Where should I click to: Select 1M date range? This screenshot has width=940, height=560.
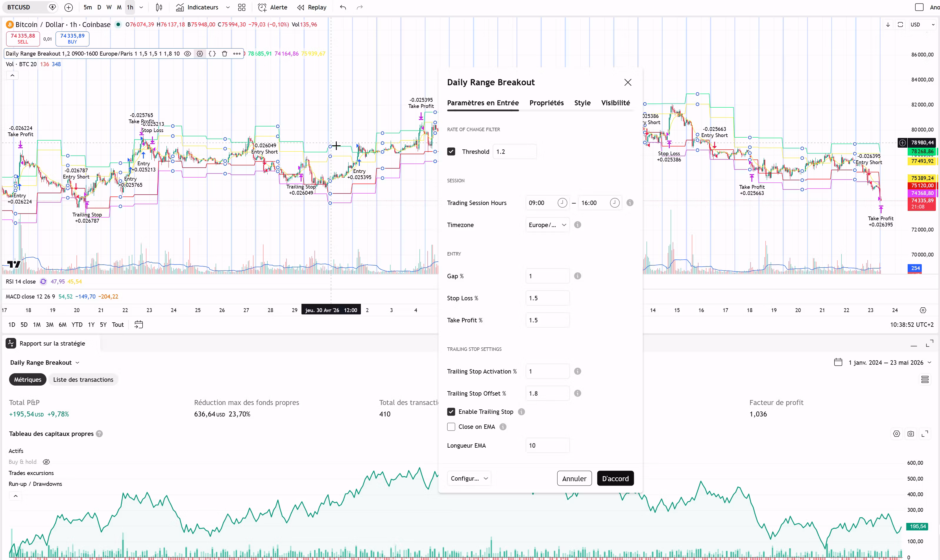tap(36, 324)
